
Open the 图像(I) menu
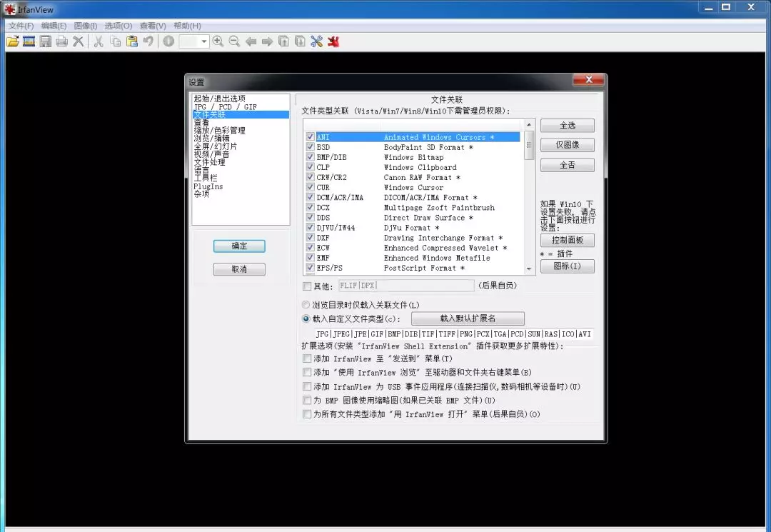(86, 26)
